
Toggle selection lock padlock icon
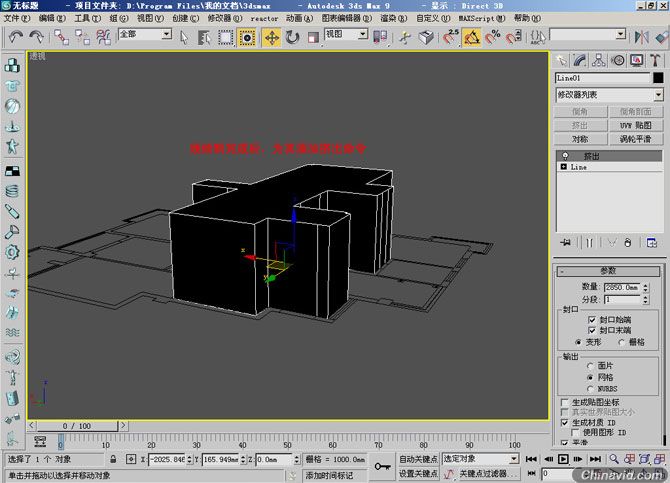[113, 459]
